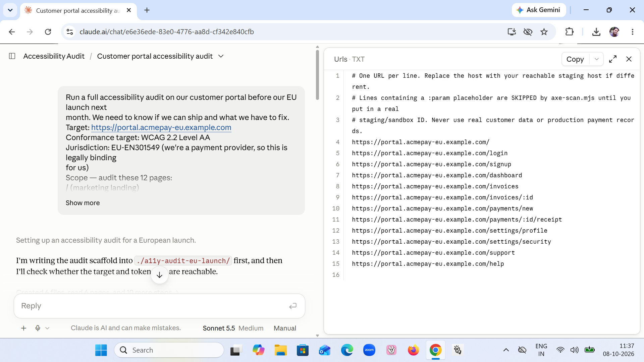The width and height of the screenshot is (644, 362).
Task: Open the microphone options chevron
Action: point(47,328)
